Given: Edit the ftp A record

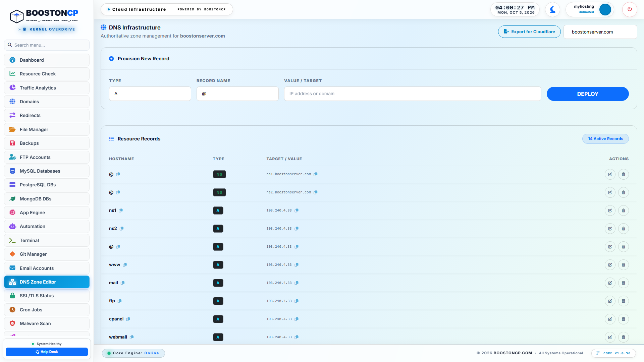Looking at the screenshot, I should 610,301.
